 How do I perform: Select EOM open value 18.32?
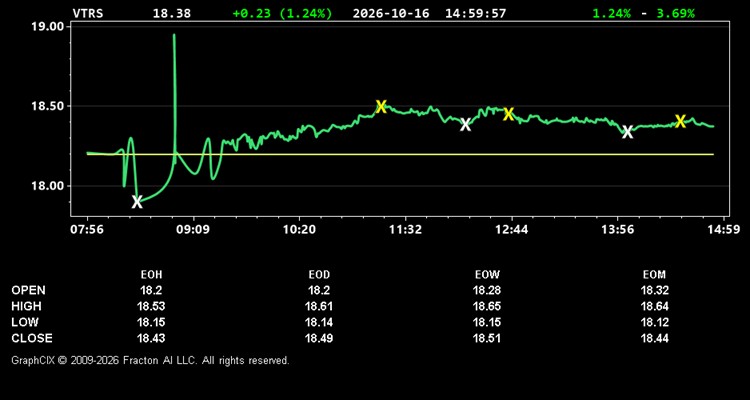654,290
